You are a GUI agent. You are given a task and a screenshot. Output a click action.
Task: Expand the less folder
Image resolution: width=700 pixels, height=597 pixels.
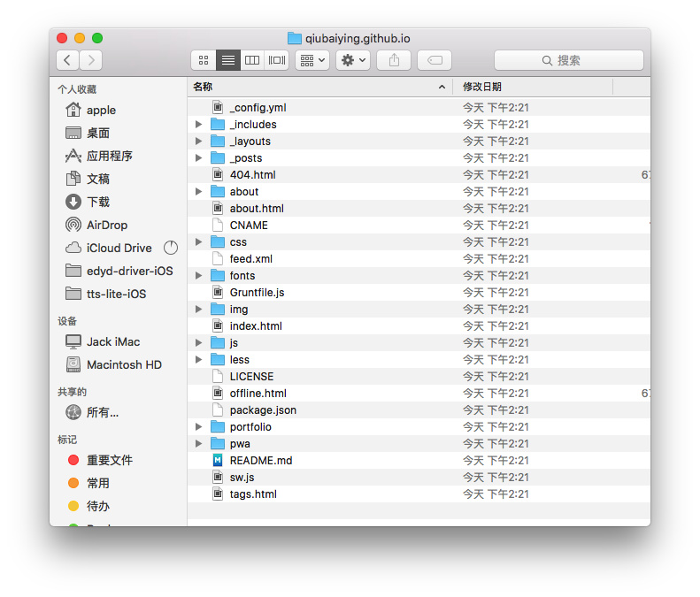(198, 360)
